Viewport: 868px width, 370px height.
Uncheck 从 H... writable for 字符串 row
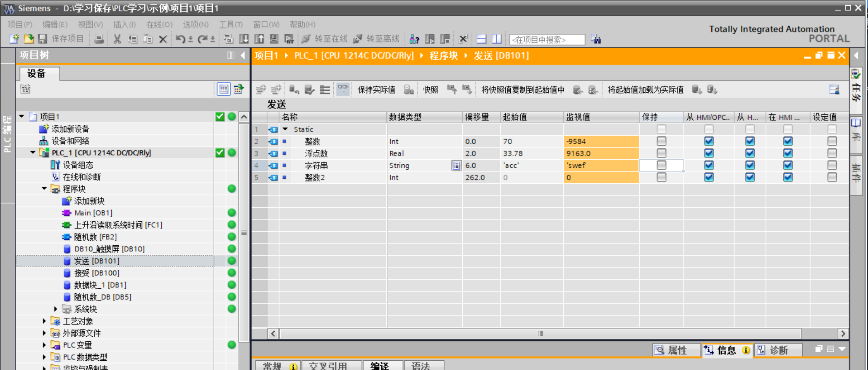point(750,165)
